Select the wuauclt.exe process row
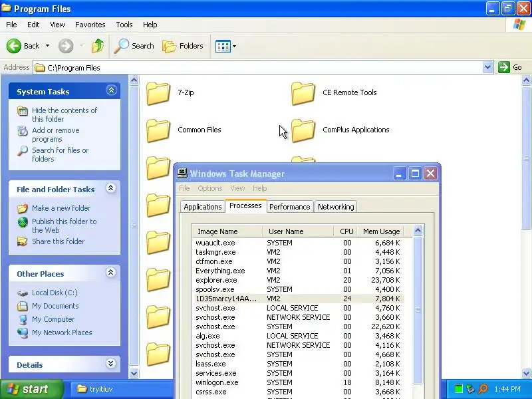532x399 pixels. [298, 243]
